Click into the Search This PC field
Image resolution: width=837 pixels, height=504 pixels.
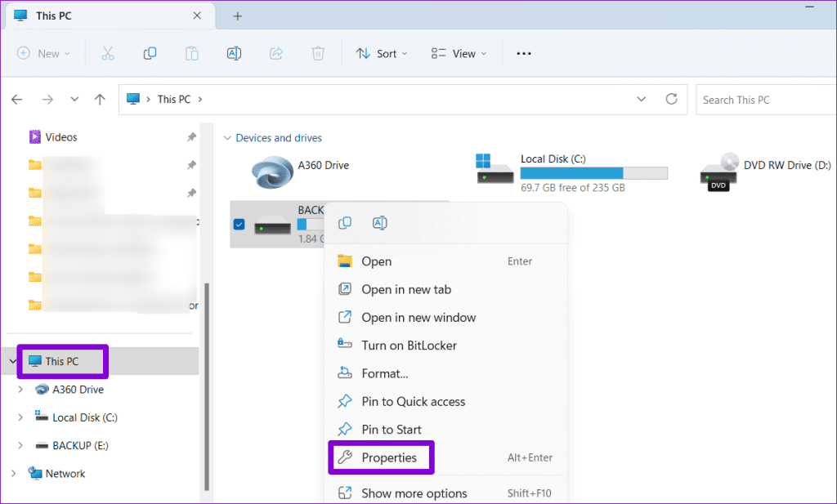pyautogui.click(x=764, y=100)
